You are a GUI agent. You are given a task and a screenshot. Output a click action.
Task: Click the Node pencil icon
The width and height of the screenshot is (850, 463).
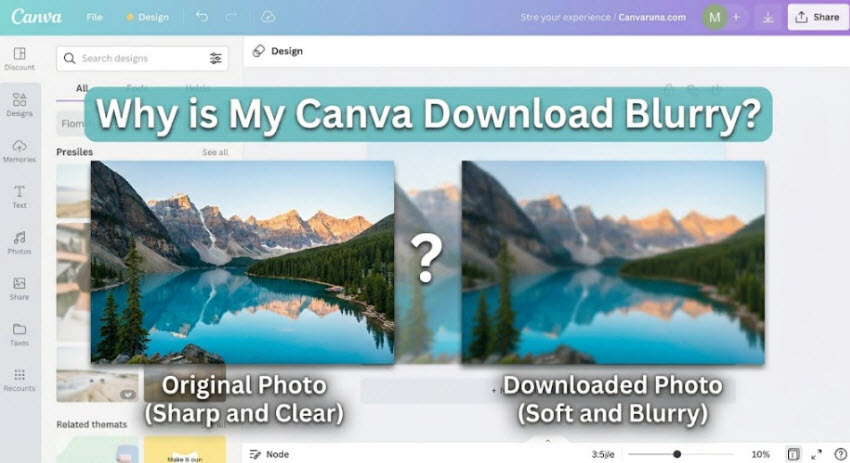(x=255, y=454)
